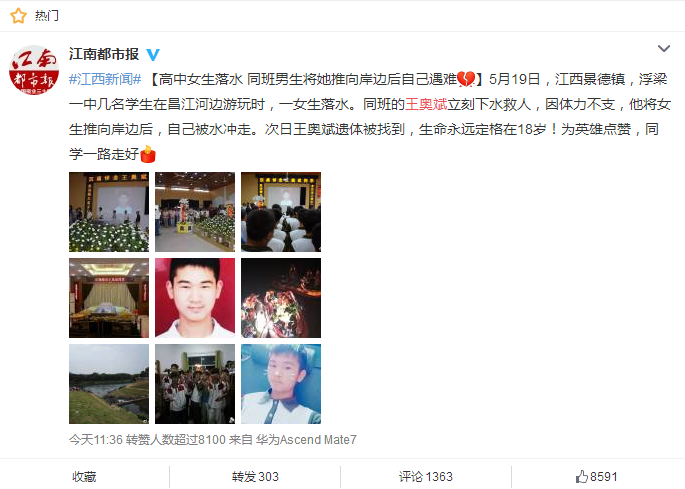
Task: Expand the post options chevron
Action: tap(664, 49)
